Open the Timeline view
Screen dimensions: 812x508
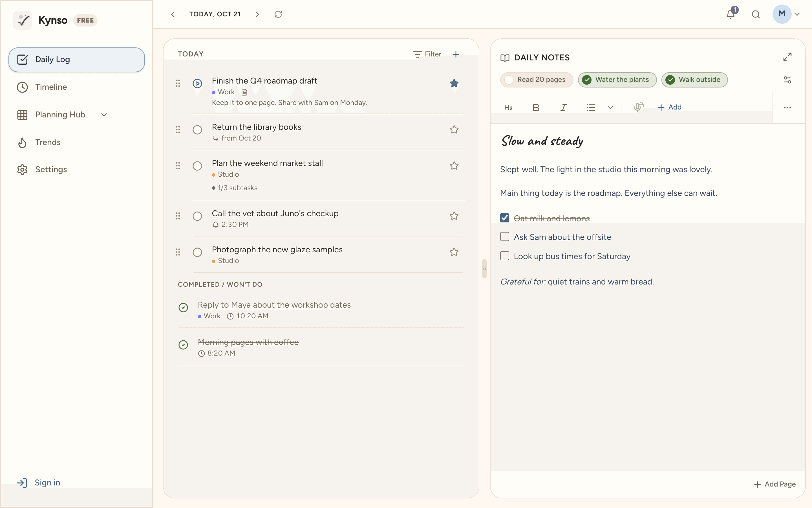(x=76, y=87)
